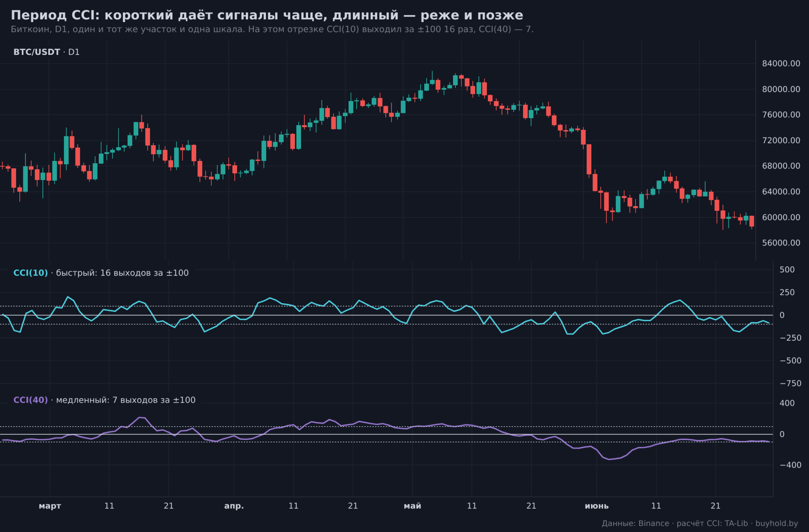Click the 84000.00 price axis label
This screenshot has width=809, height=532.
tap(781, 64)
